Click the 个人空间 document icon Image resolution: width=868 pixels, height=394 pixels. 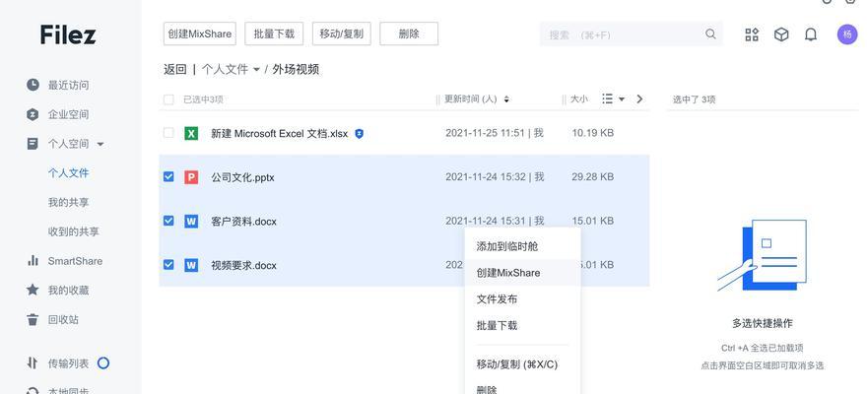point(33,144)
